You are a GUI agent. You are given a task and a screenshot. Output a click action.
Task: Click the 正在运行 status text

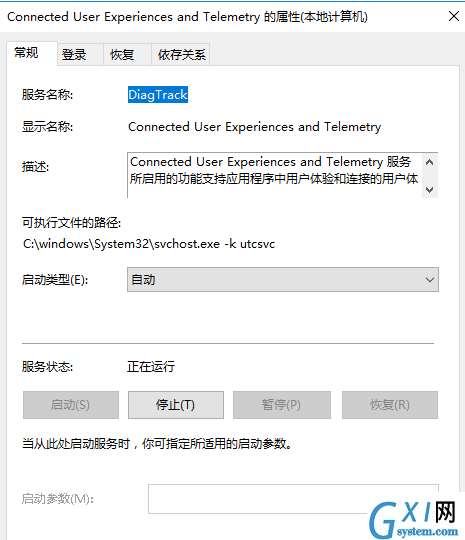click(x=151, y=367)
